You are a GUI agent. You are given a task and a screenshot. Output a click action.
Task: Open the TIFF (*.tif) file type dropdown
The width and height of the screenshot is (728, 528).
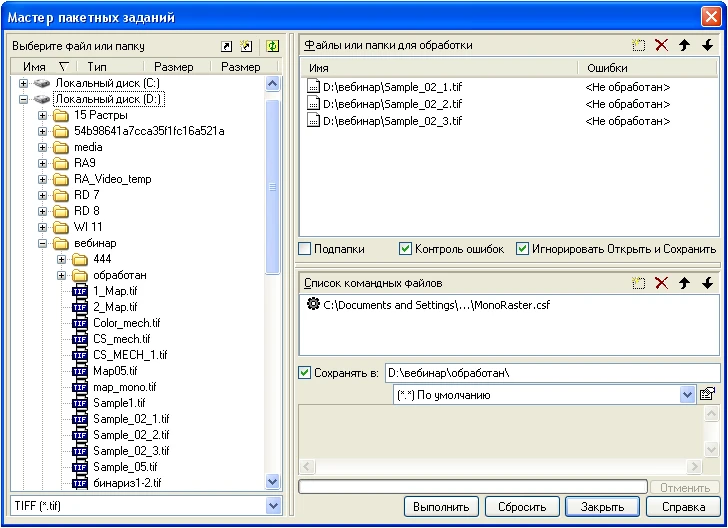(274, 507)
